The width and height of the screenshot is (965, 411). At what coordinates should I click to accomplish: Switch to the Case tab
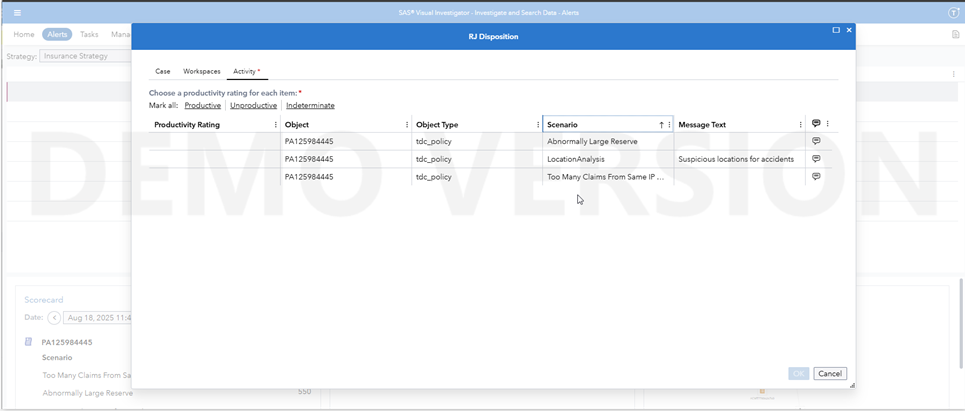[x=162, y=71]
